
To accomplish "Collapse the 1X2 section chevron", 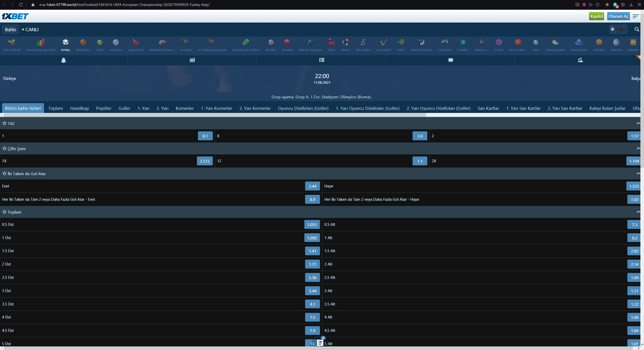I will (x=638, y=123).
